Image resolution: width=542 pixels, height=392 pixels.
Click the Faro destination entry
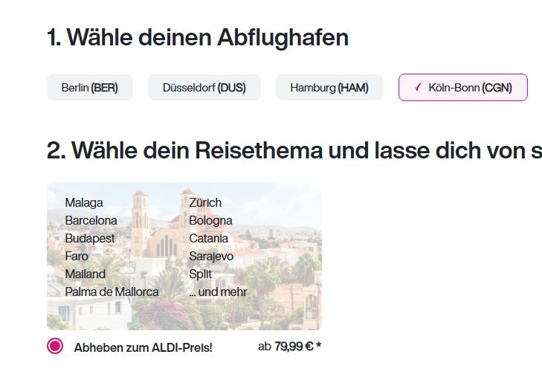(x=77, y=256)
